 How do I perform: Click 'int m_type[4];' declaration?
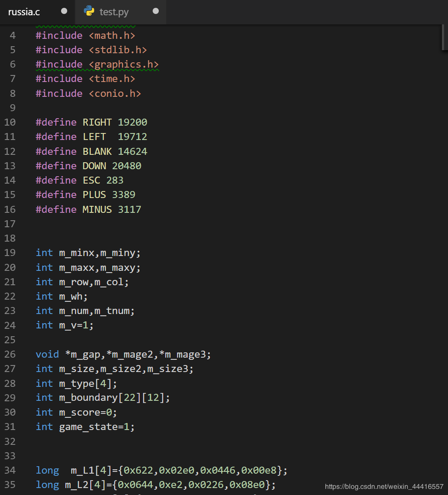pyautogui.click(x=76, y=383)
